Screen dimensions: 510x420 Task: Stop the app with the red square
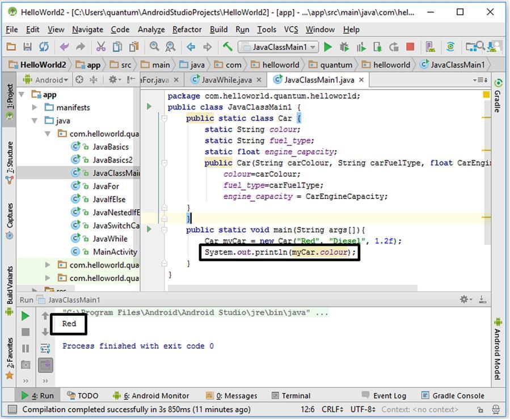coord(410,47)
